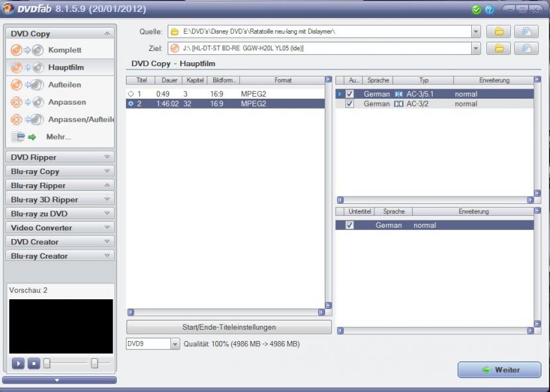Expand the Blu-ray Ripper section
The width and height of the screenshot is (550, 392).
[107, 185]
